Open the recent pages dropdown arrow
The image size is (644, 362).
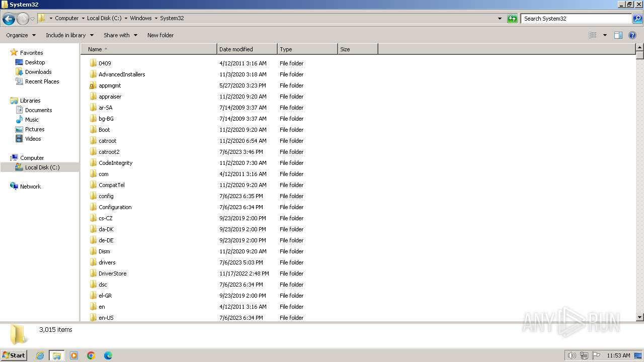(32, 19)
